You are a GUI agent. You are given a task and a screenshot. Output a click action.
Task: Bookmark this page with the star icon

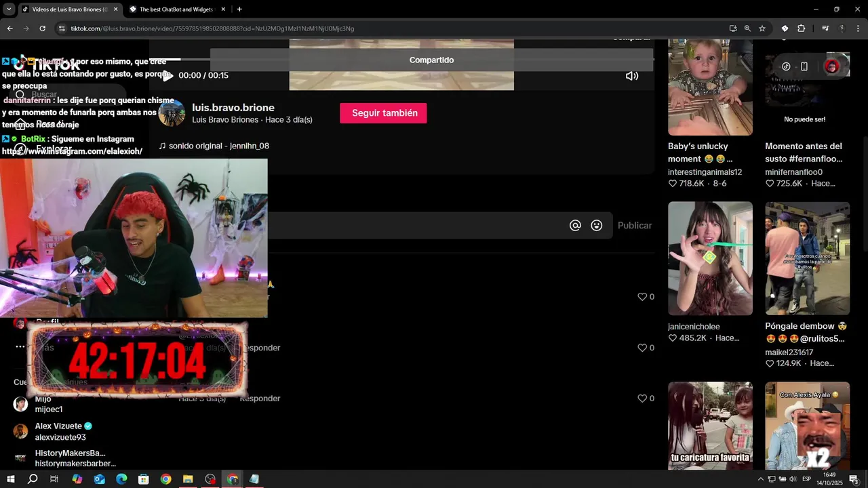coord(762,28)
